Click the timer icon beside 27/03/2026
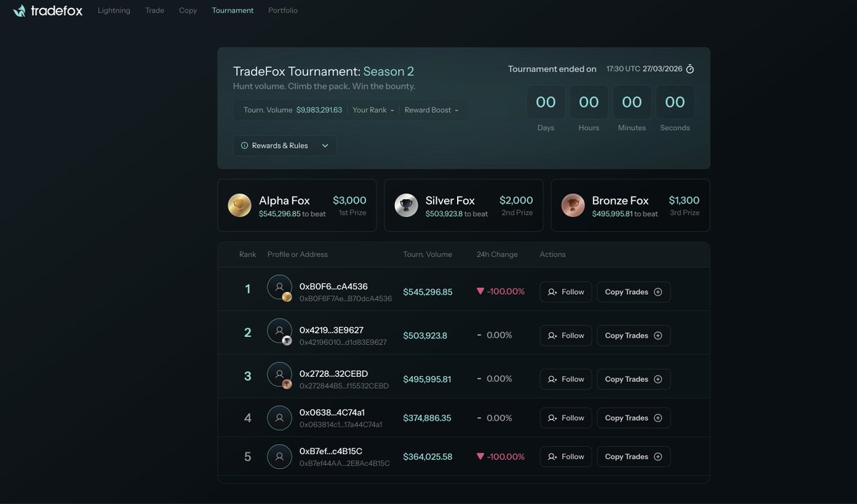Viewport: 857px width, 504px height. [690, 69]
